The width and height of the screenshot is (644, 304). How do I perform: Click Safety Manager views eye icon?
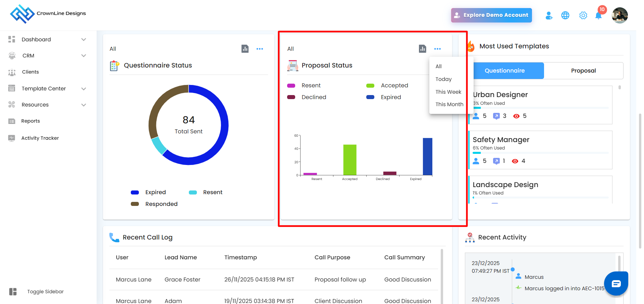pyautogui.click(x=515, y=161)
